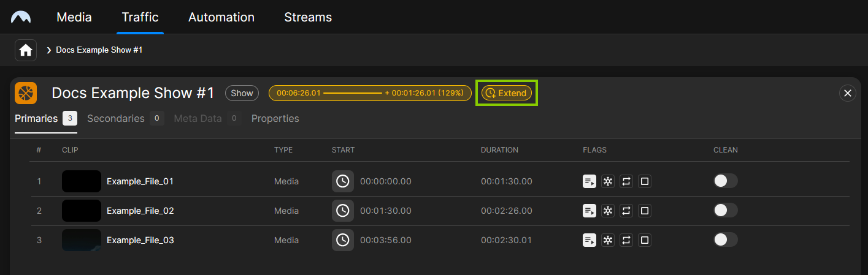The image size is (868, 275).
Task: Click the clock icon for Example_File_03
Action: tap(343, 240)
